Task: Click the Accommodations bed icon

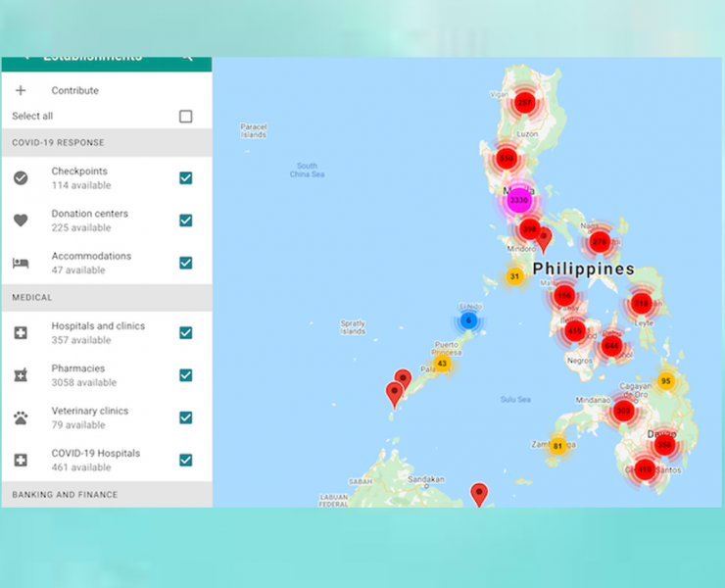Action: point(21,264)
